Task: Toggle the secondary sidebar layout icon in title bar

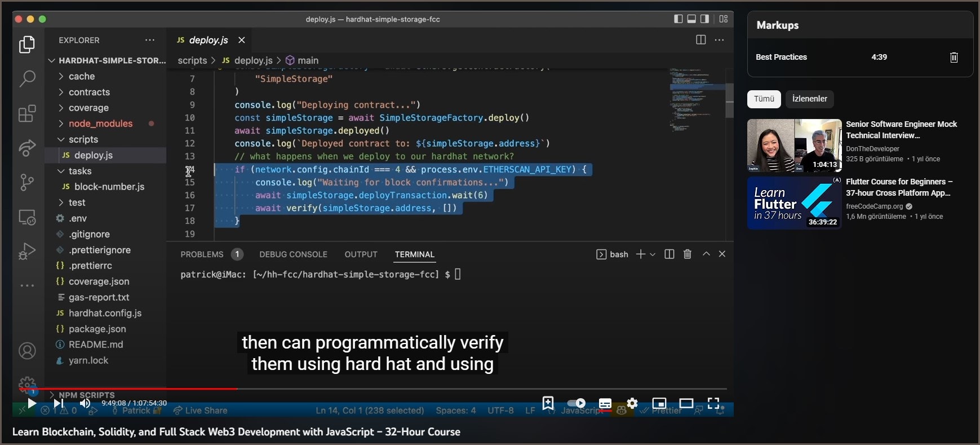Action: pyautogui.click(x=704, y=19)
